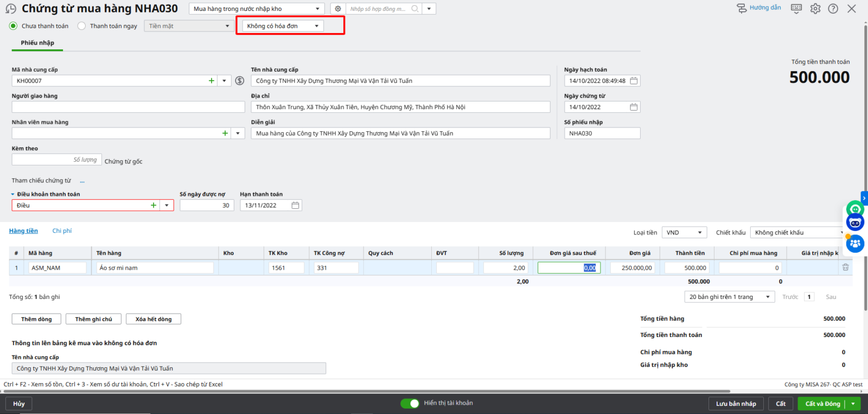This screenshot has height=414, width=868.
Task: Open calendar for Ngày chứng từ
Action: [633, 107]
